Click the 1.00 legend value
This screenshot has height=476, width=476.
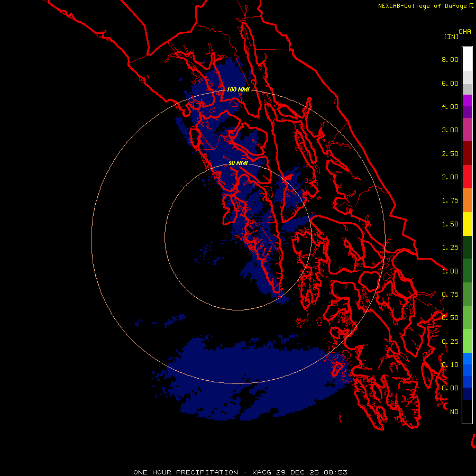coord(450,271)
